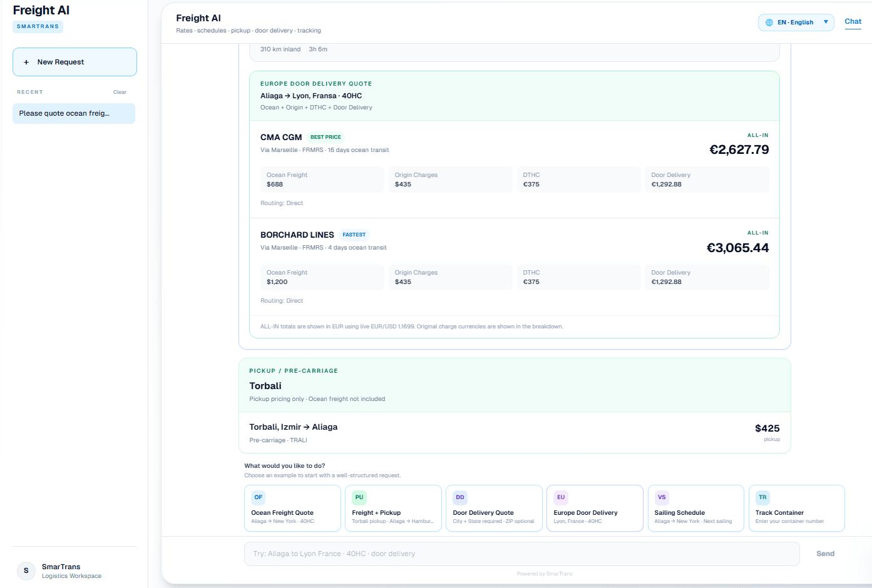Click the $688 Ocean Freight cell

[x=322, y=180]
